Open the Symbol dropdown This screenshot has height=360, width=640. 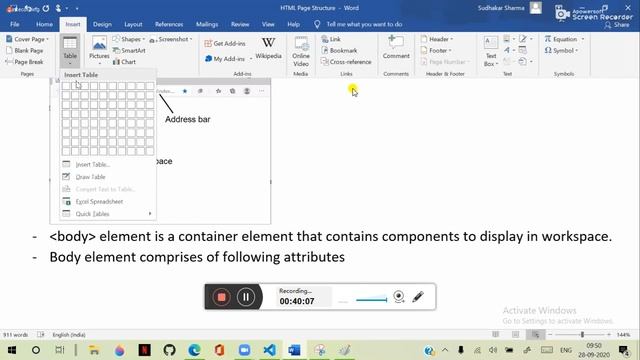561,51
